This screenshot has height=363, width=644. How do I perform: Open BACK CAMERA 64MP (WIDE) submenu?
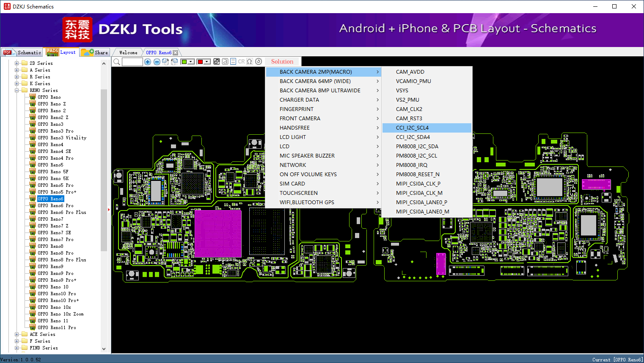coord(323,81)
